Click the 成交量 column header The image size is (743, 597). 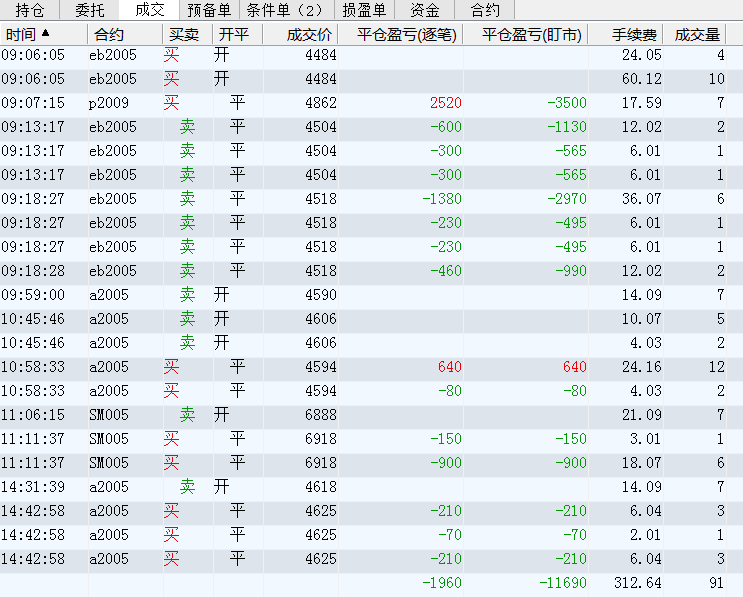click(697, 34)
